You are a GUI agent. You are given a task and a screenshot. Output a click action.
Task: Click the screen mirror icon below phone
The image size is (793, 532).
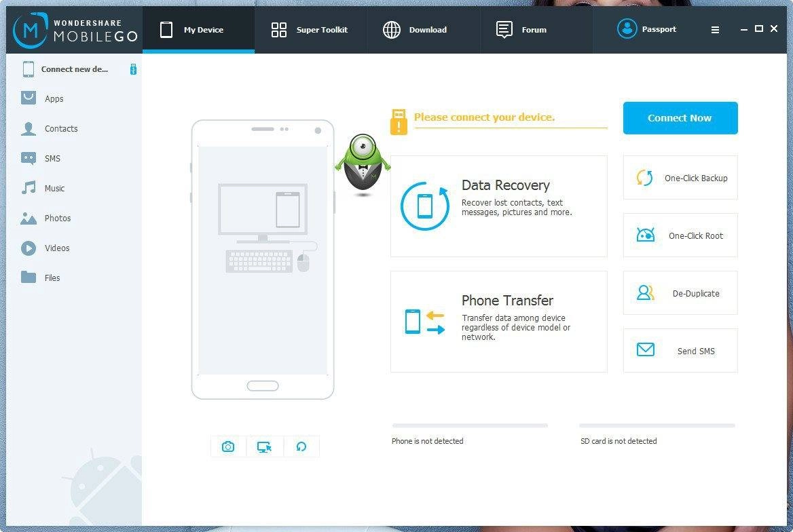point(264,446)
